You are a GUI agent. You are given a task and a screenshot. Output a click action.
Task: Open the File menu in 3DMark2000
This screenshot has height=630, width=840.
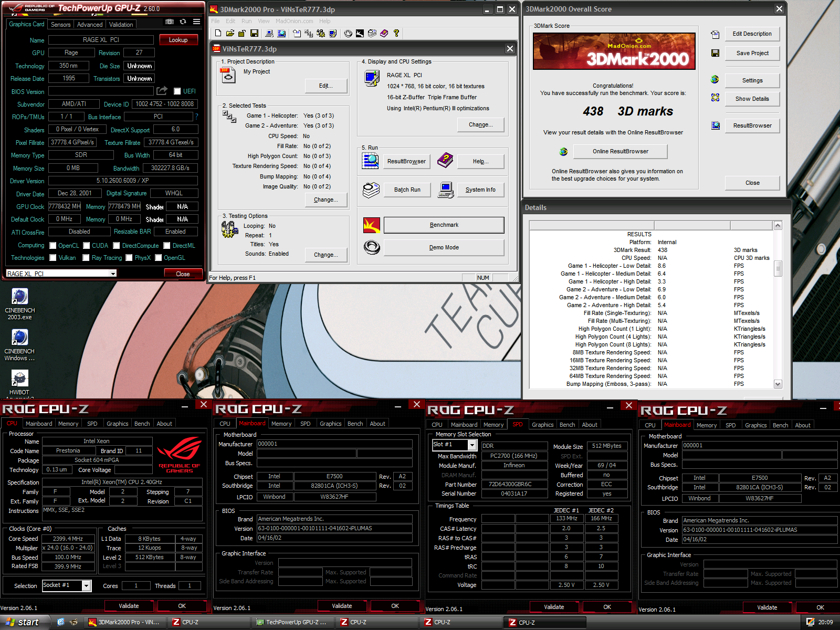click(215, 21)
